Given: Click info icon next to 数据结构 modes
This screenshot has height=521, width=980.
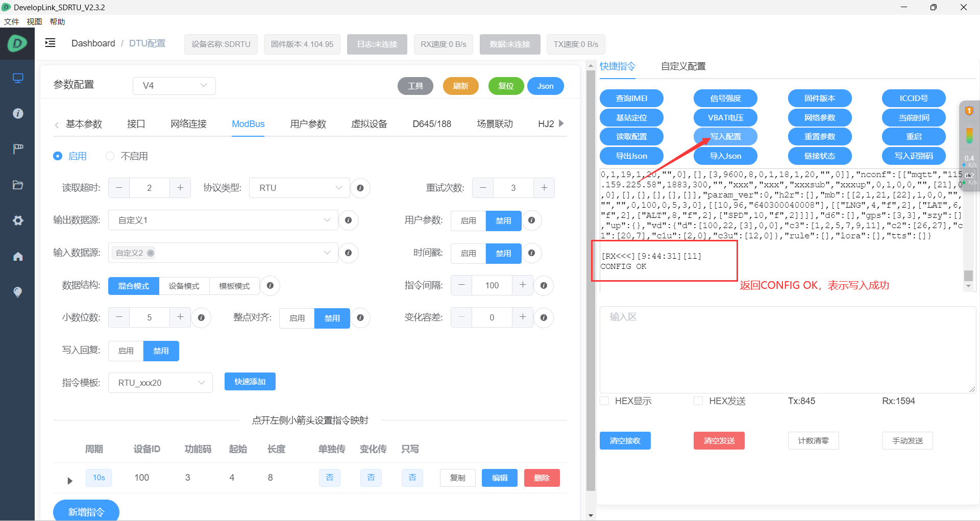Looking at the screenshot, I should [x=270, y=285].
